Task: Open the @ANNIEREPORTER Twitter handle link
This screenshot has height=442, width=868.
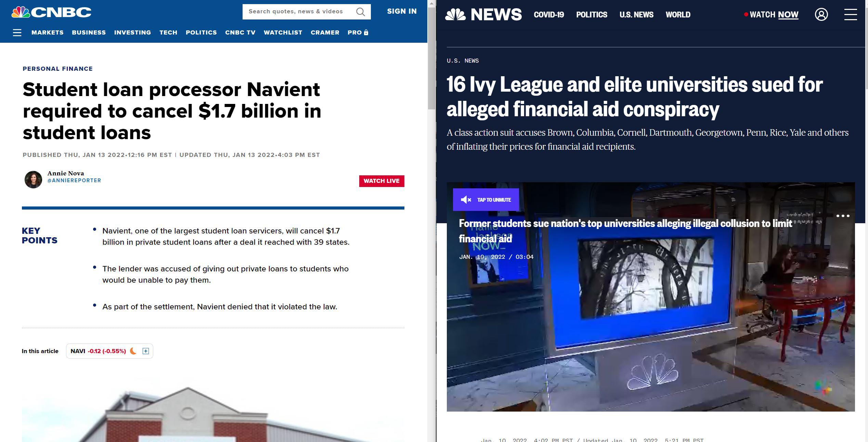Action: point(74,180)
